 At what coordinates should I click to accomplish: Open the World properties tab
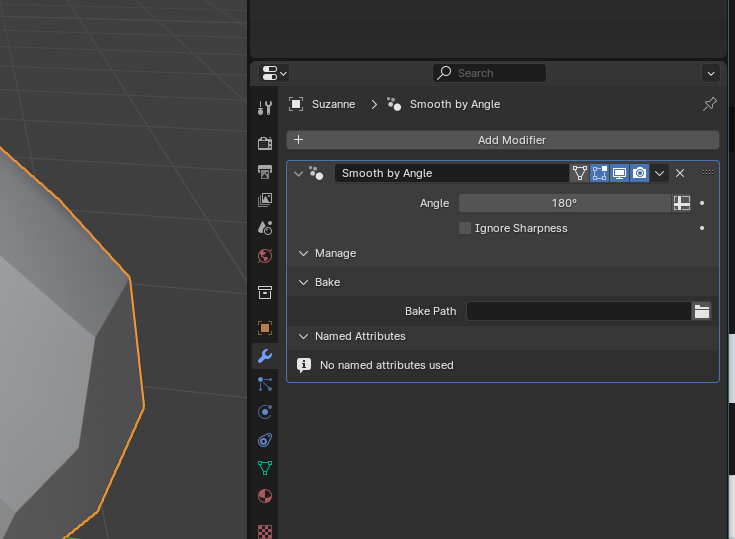pyautogui.click(x=265, y=256)
